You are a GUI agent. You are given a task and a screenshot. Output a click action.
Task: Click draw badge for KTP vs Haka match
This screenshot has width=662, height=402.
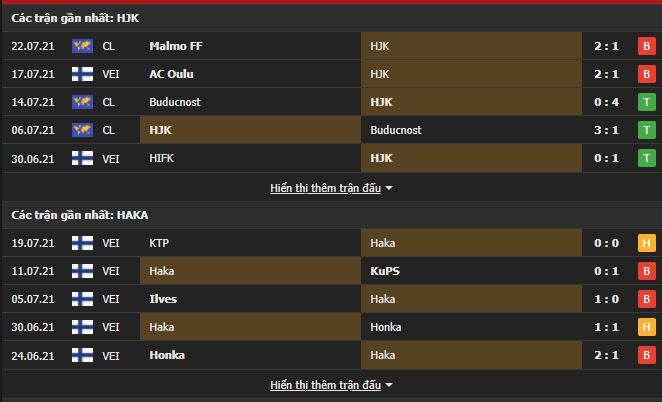click(646, 243)
